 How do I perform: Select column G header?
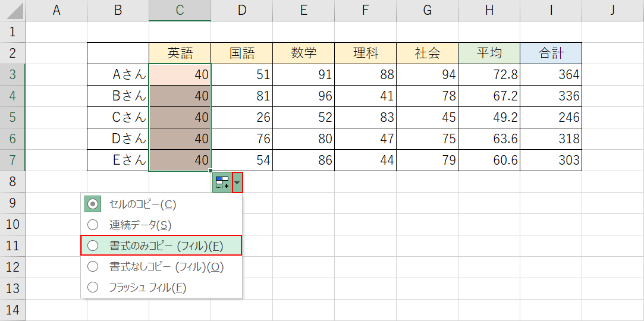(427, 10)
